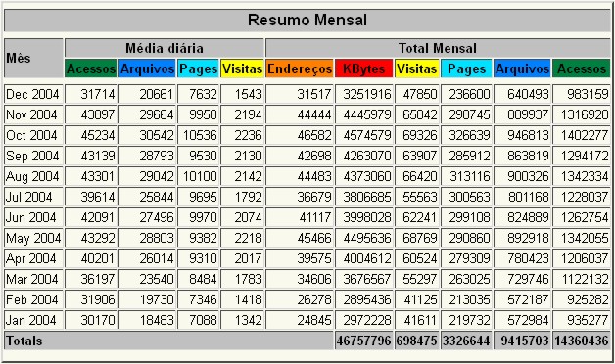Click value 27496 in the Jun 2004 row
The width and height of the screenshot is (615, 364).
(157, 217)
